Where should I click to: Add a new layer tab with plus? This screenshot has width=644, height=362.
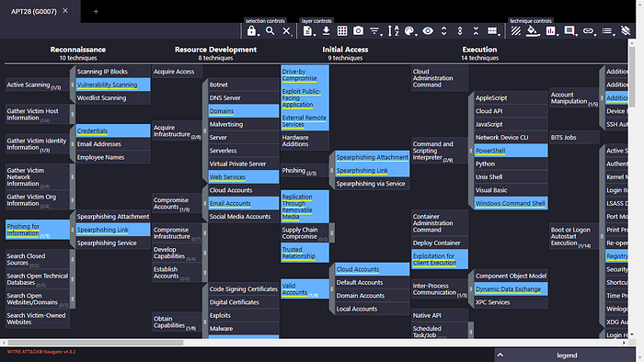96,11
